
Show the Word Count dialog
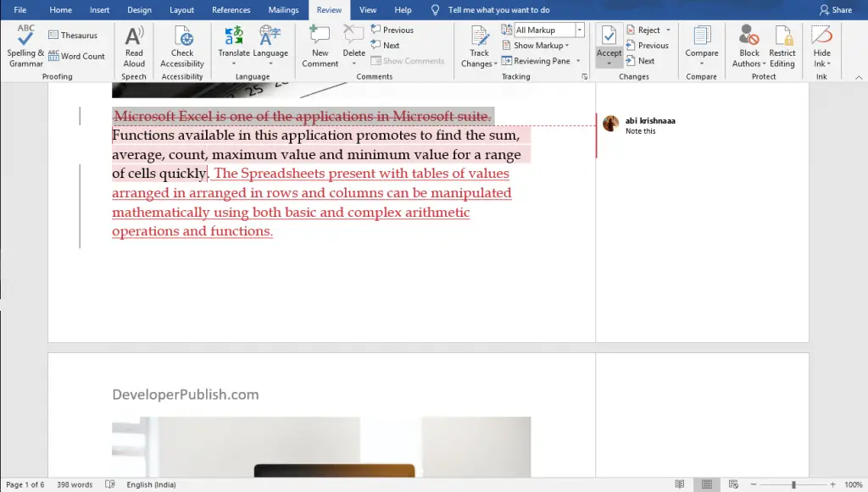click(x=76, y=56)
